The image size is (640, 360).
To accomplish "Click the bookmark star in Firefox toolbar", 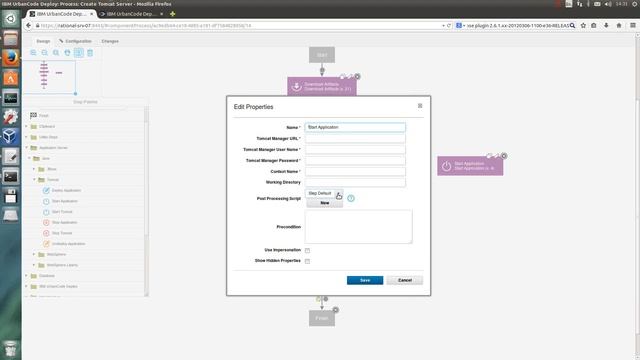I will coord(583,25).
